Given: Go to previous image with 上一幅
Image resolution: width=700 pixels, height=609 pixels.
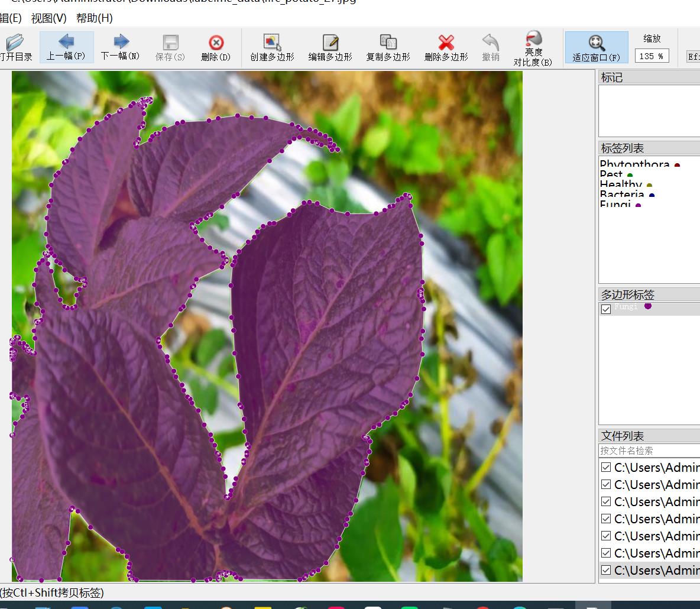Looking at the screenshot, I should pos(66,47).
